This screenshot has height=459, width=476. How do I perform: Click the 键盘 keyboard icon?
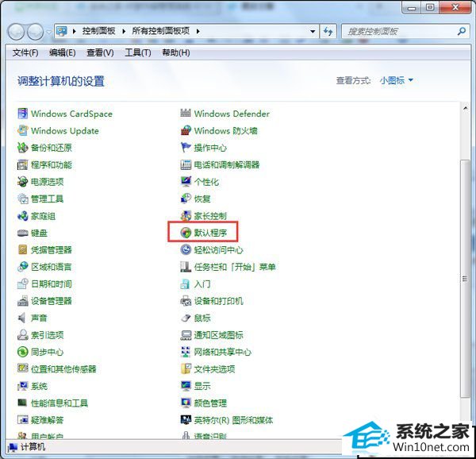[23, 233]
